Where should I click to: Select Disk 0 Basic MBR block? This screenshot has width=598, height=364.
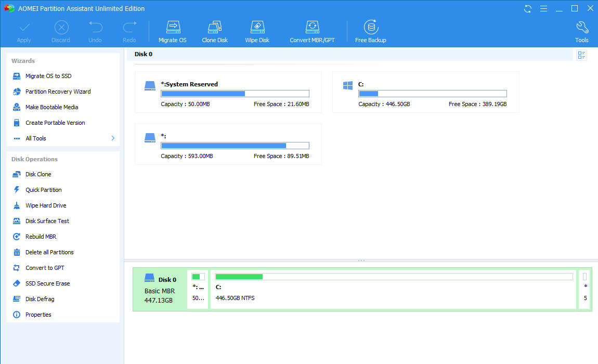[x=160, y=290]
